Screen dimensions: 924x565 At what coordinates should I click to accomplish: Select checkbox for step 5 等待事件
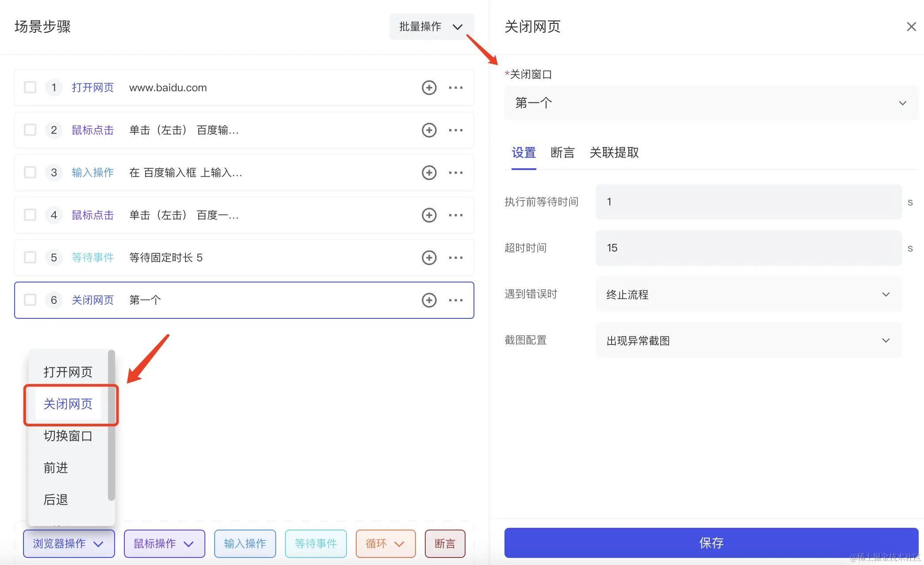pyautogui.click(x=30, y=258)
